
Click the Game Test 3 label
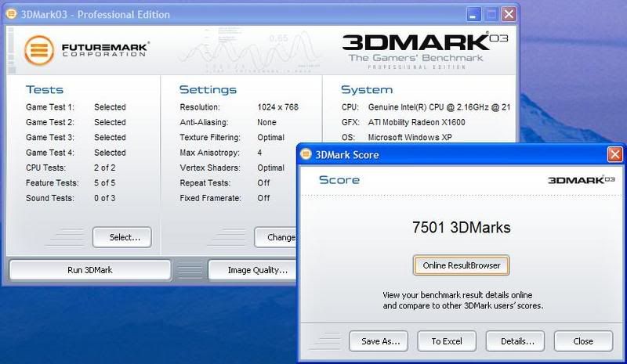coord(50,138)
